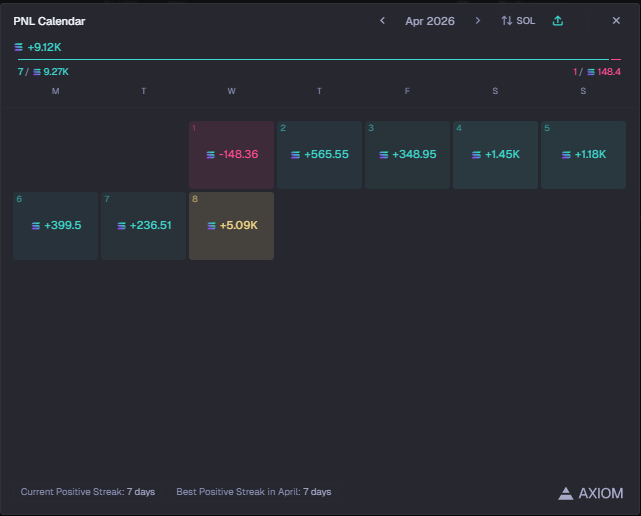Open April 6 cell showing +399.5
Image resolution: width=641 pixels, height=516 pixels.
click(x=55, y=226)
